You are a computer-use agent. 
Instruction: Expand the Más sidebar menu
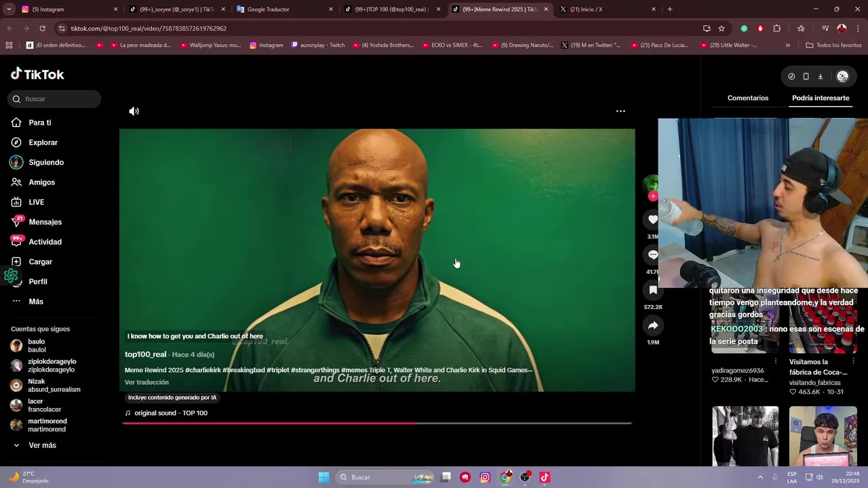(36, 302)
